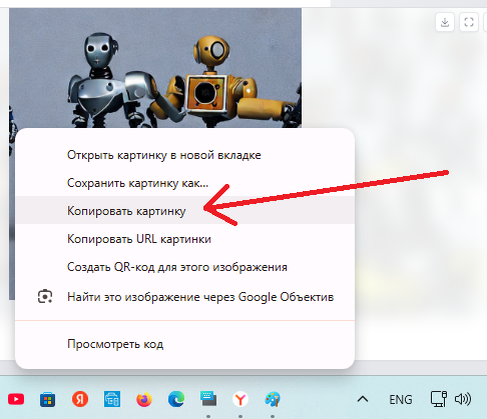Open the teal chat-window taskbar app
The height and width of the screenshot is (419, 487).
pyautogui.click(x=208, y=399)
